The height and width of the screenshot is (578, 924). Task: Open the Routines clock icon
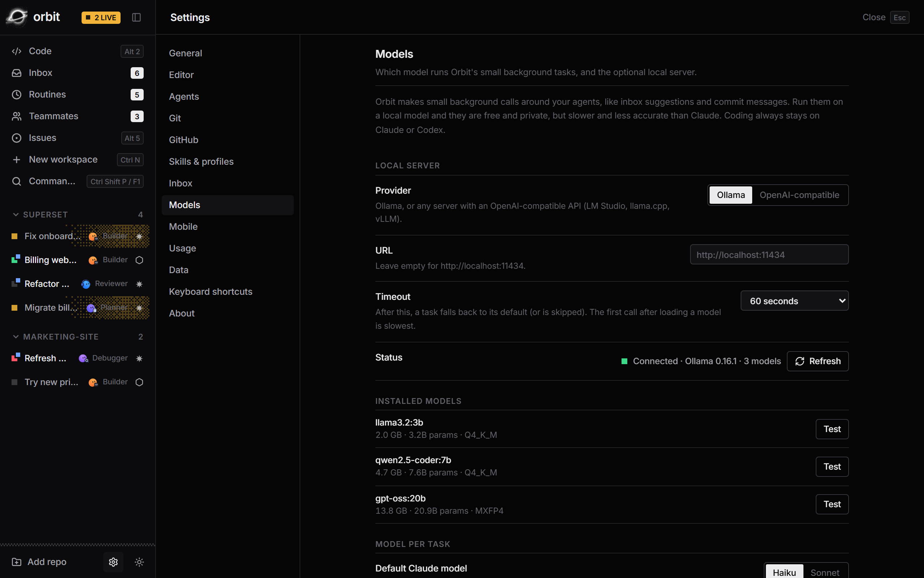(x=16, y=94)
